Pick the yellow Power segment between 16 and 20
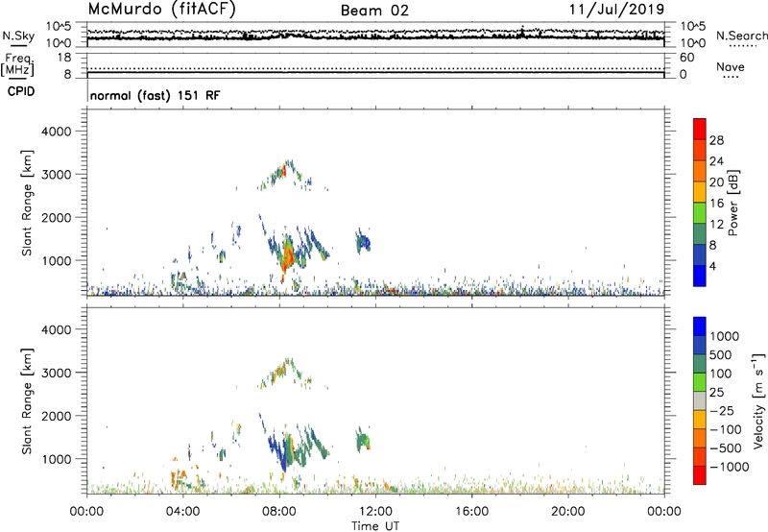Image resolution: width=768 pixels, height=532 pixels. (700, 192)
